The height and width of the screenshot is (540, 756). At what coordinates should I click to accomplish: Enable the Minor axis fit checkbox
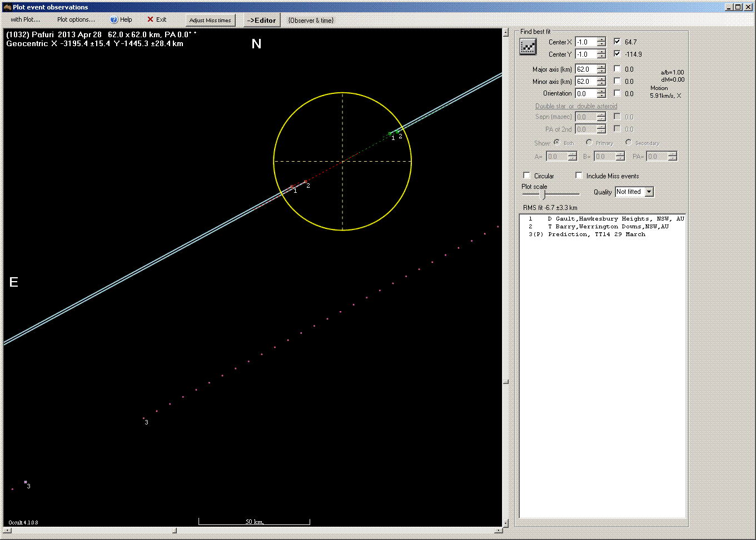[x=617, y=81]
